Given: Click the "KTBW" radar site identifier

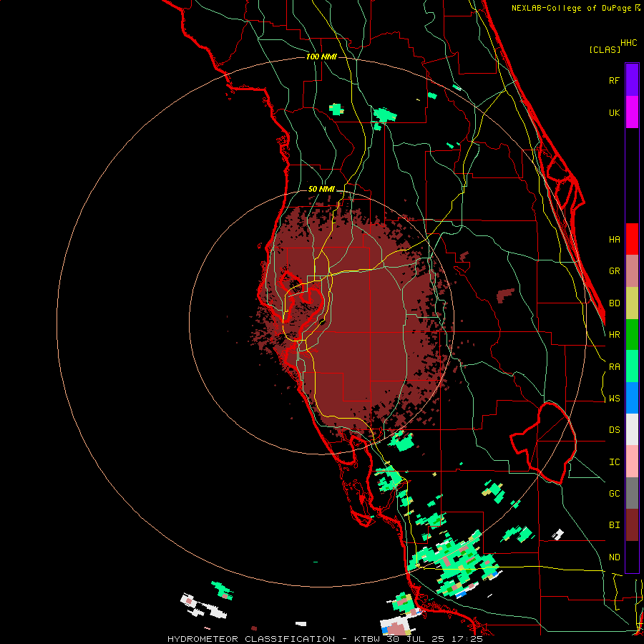Looking at the screenshot, I should click(367, 639).
